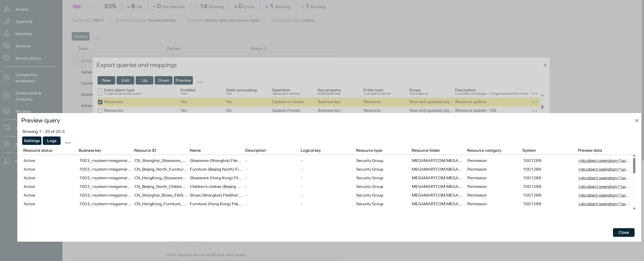Screen dimensions: 644x261
Task: Sort by Resource ID column header
Action: [x=145, y=150]
